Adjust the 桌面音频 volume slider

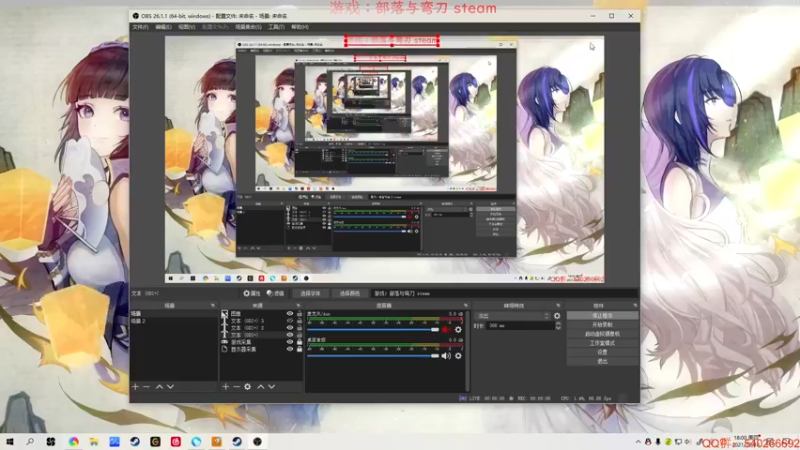pos(373,356)
